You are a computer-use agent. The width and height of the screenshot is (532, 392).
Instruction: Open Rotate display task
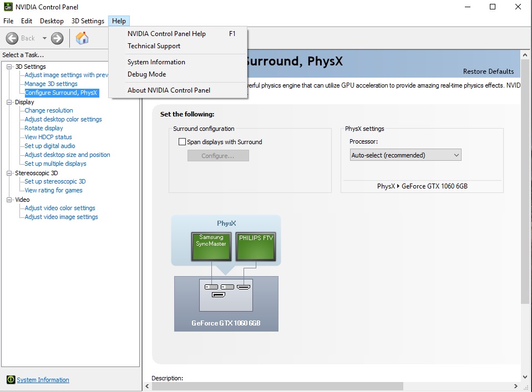[x=44, y=128]
